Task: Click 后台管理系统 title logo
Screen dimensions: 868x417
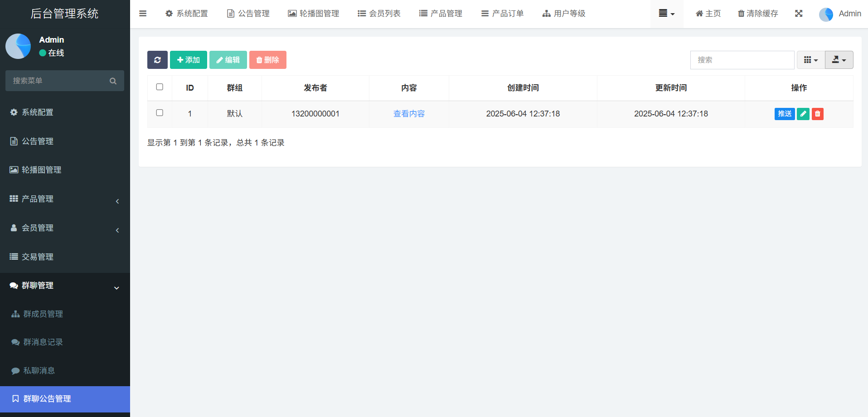Action: (x=64, y=14)
